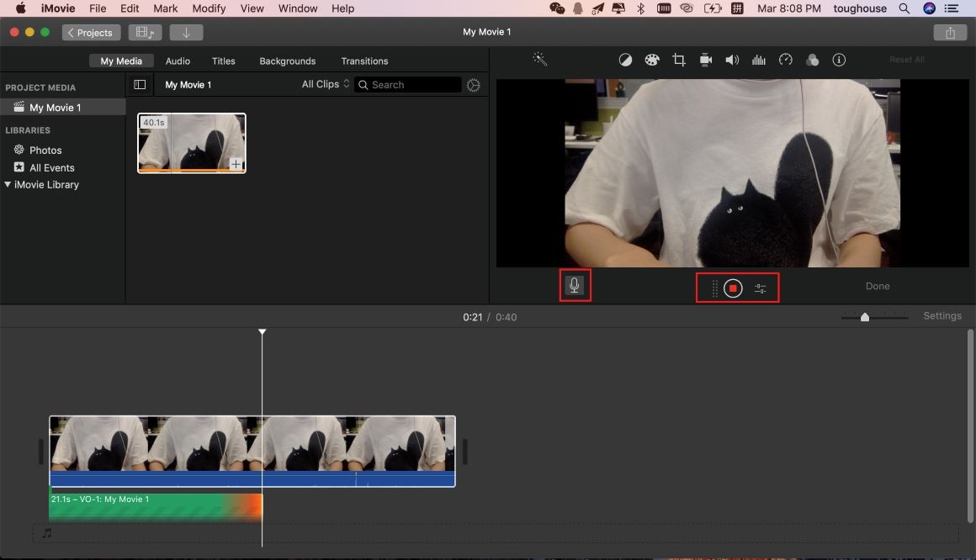
Task: Open the battery status menu
Action: pyautogui.click(x=712, y=8)
